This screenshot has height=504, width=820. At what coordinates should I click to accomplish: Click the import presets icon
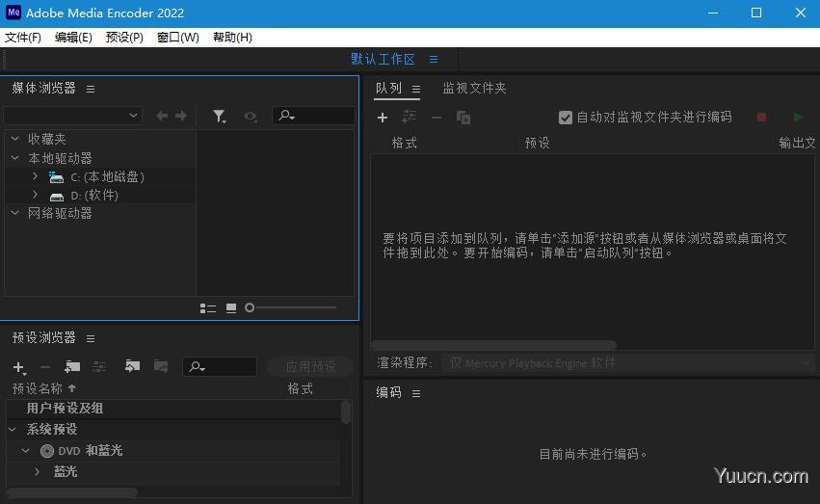(132, 366)
